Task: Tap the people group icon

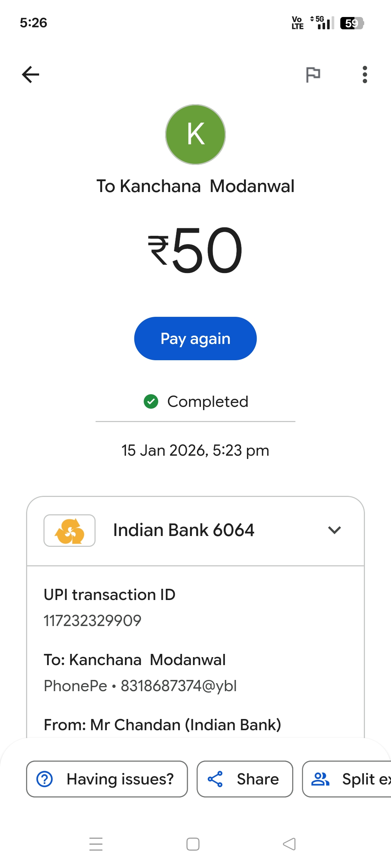Action: point(320,779)
